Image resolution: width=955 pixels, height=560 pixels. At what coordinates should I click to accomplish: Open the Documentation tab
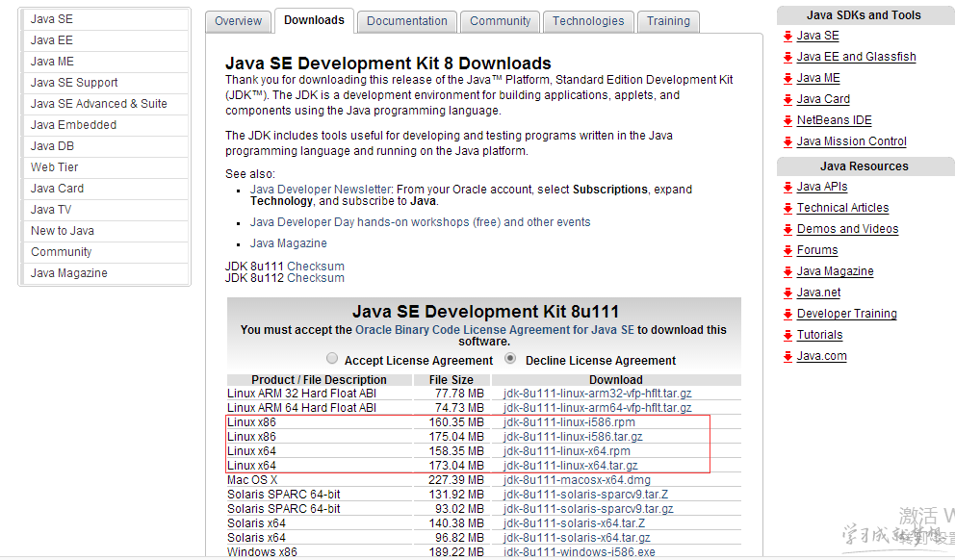coord(407,21)
